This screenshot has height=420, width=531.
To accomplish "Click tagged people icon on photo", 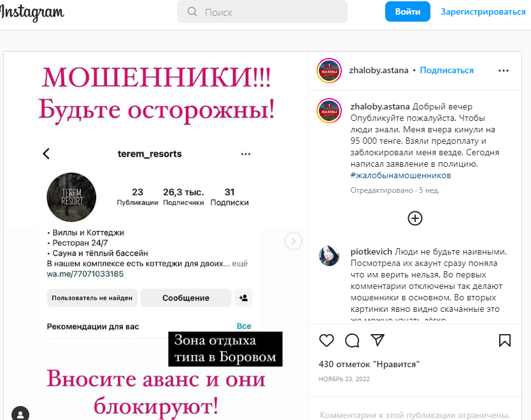I will coord(20,414).
